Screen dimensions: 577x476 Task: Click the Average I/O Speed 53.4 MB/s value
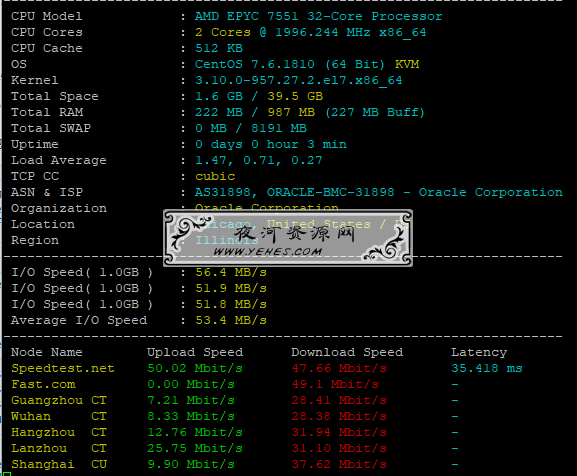pyautogui.click(x=231, y=320)
